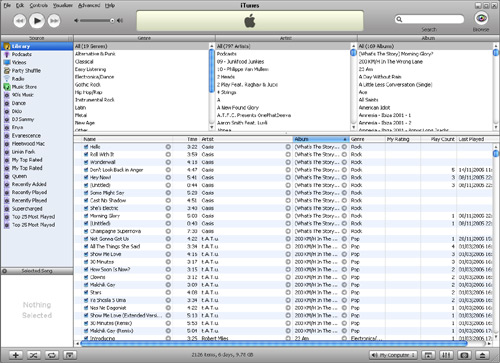Select the Evanescence playlist
This screenshot has width=500, height=363.
26,136
